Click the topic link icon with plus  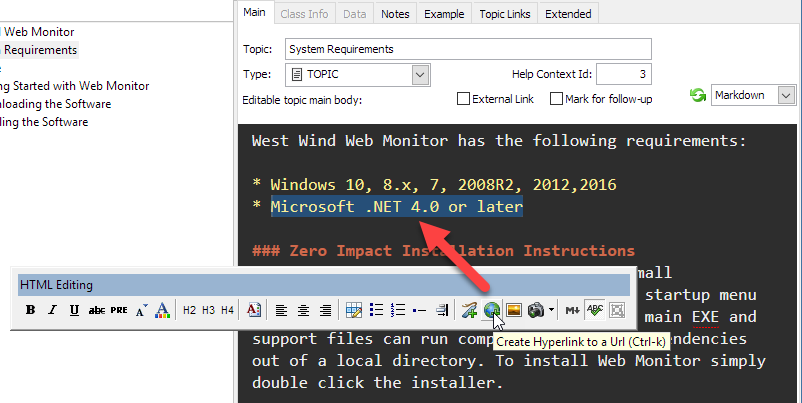pyautogui.click(x=469, y=310)
